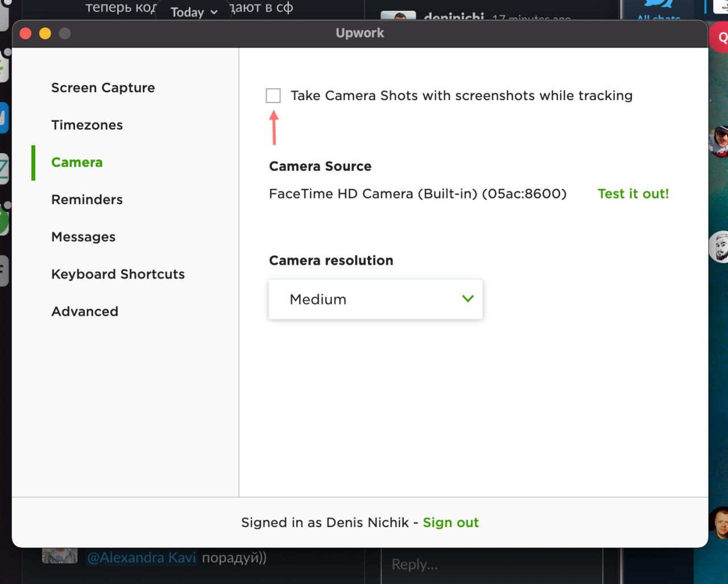Click the Signed in as Denis Nichik text
This screenshot has height=584, width=728.
pos(325,523)
